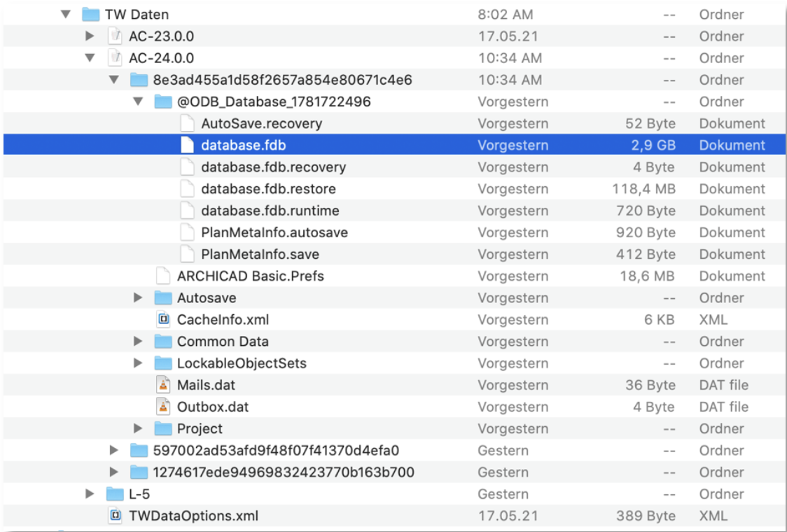Click the 52 Byte size value

pyautogui.click(x=650, y=123)
